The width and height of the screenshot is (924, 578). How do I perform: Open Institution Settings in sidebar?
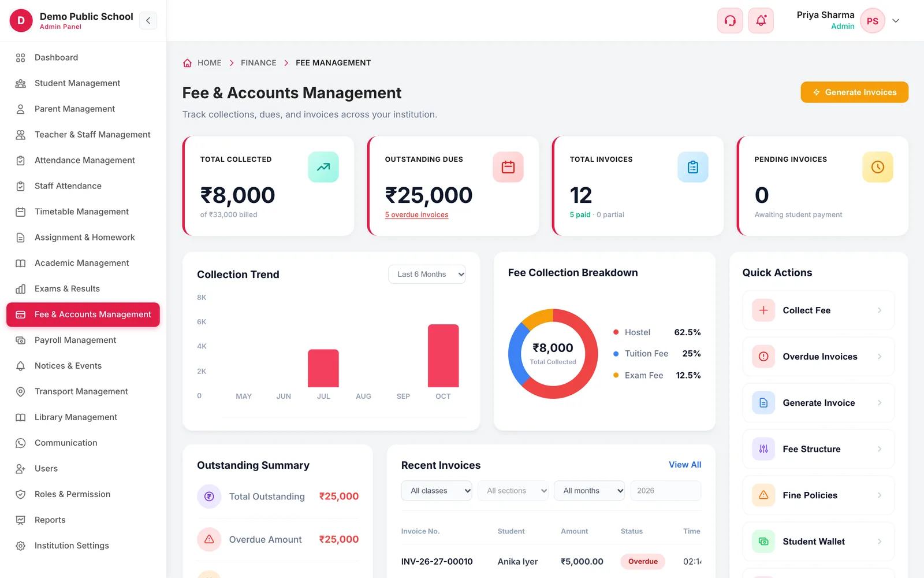click(83, 546)
